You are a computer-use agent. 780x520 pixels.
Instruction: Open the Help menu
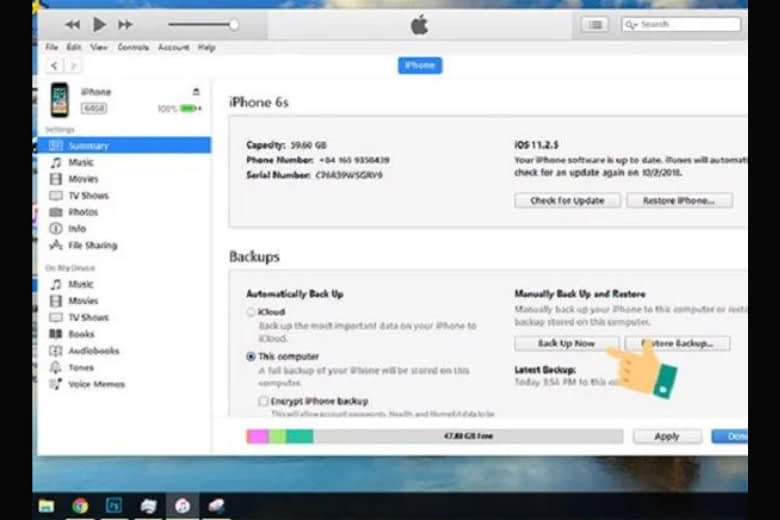coord(206,47)
